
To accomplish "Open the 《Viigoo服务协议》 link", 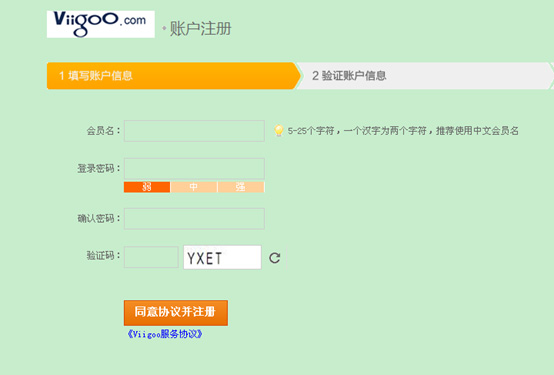I will point(164,334).
